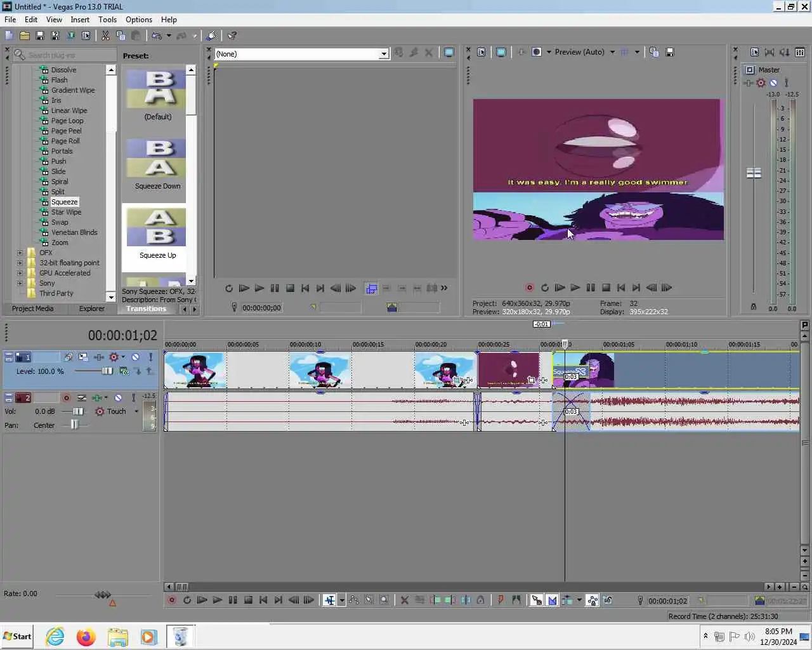Viewport: 812px width, 650px height.
Task: Mute audio track 2
Action: (118, 397)
